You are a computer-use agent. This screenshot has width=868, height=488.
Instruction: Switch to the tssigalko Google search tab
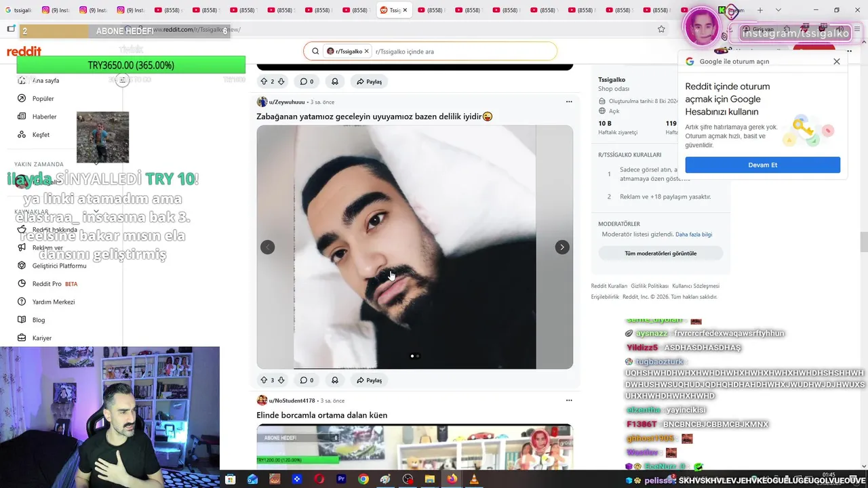18,10
